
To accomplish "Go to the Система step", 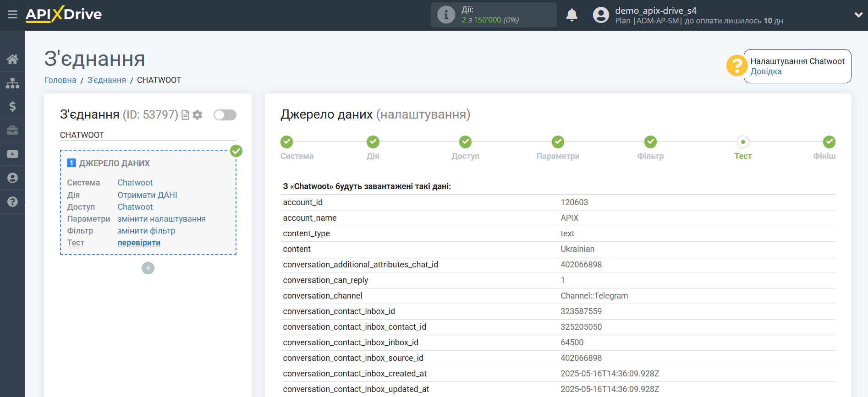I will click(287, 142).
